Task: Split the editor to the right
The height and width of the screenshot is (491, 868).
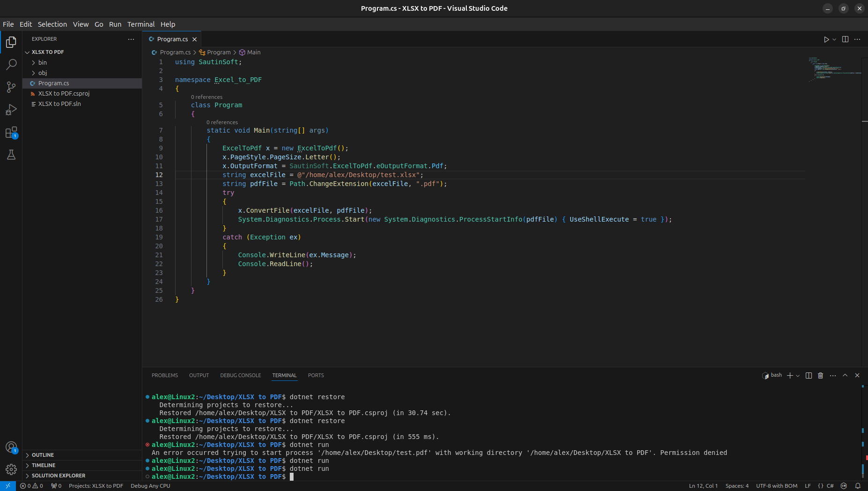Action: [845, 39]
